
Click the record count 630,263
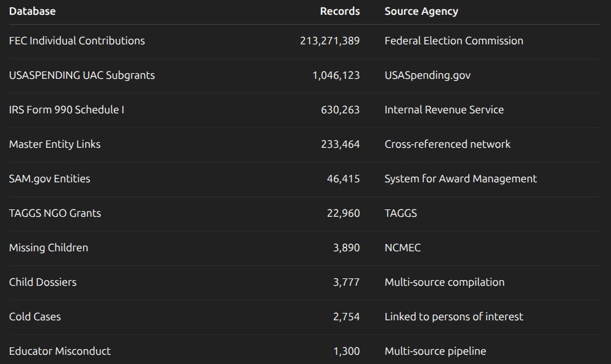[x=340, y=110]
